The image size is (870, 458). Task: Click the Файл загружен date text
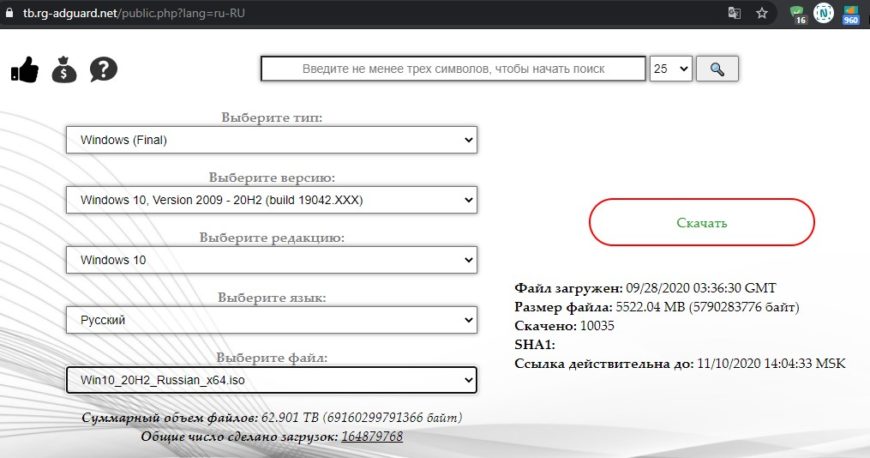click(x=645, y=288)
